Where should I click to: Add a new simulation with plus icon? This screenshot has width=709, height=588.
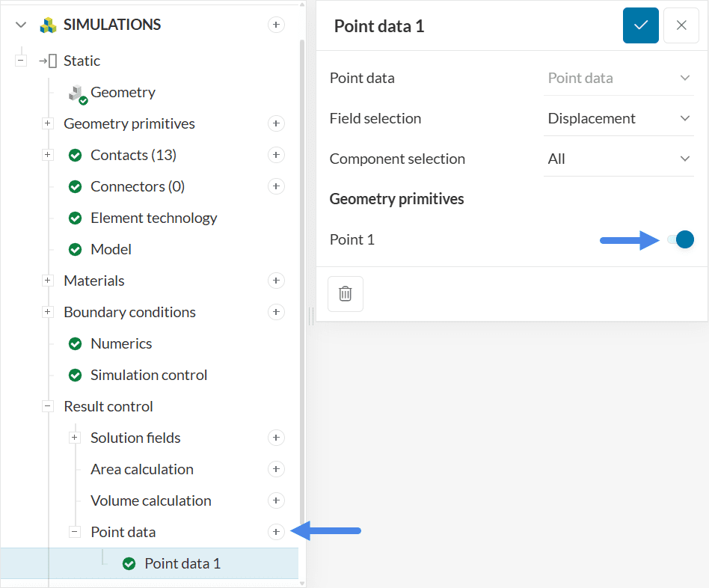(x=276, y=25)
